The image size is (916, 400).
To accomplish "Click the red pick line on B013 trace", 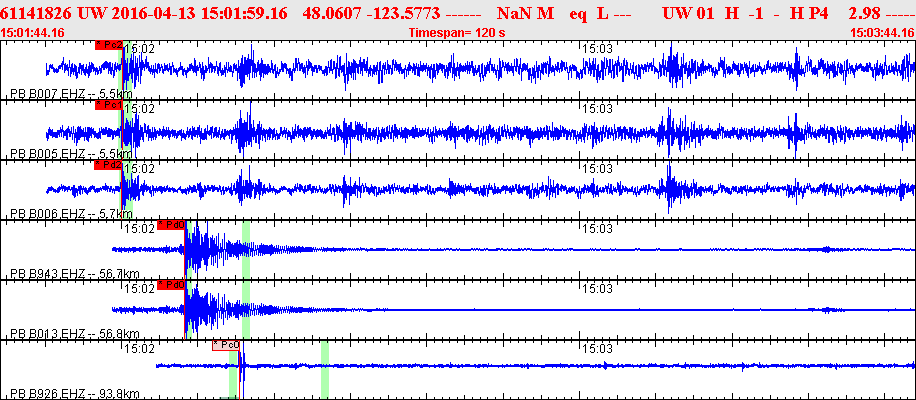I will tap(185, 310).
